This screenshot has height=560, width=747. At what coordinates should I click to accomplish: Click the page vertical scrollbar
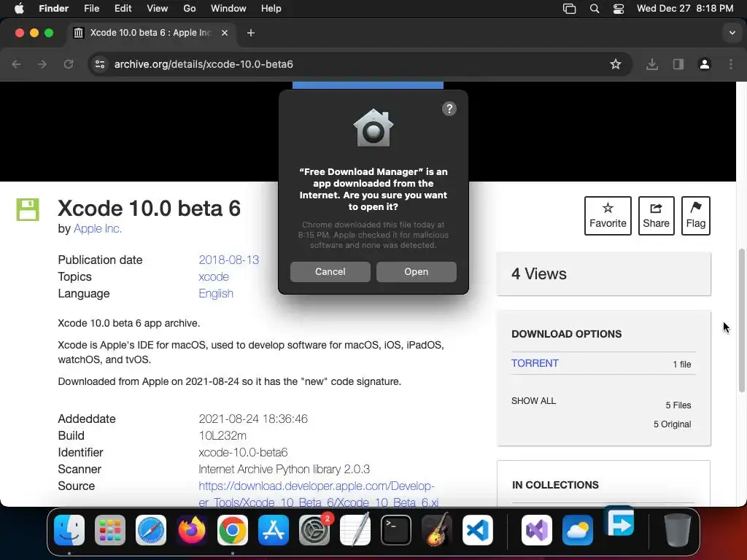741,320
